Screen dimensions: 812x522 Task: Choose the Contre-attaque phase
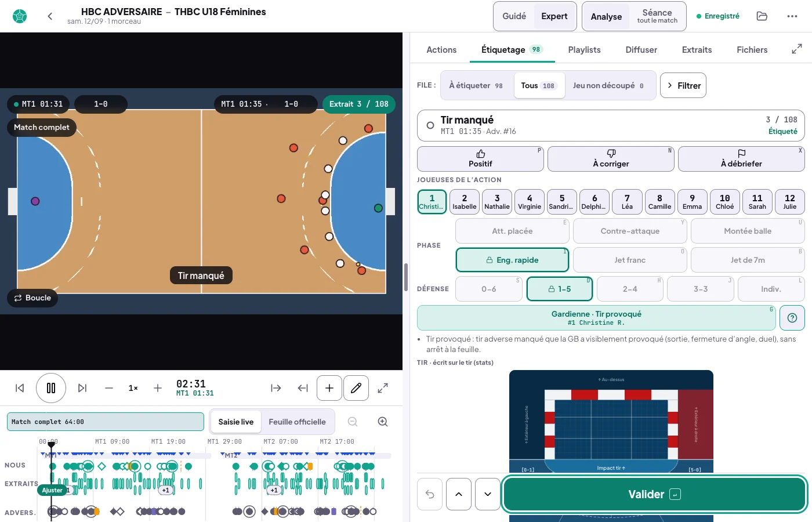point(630,231)
